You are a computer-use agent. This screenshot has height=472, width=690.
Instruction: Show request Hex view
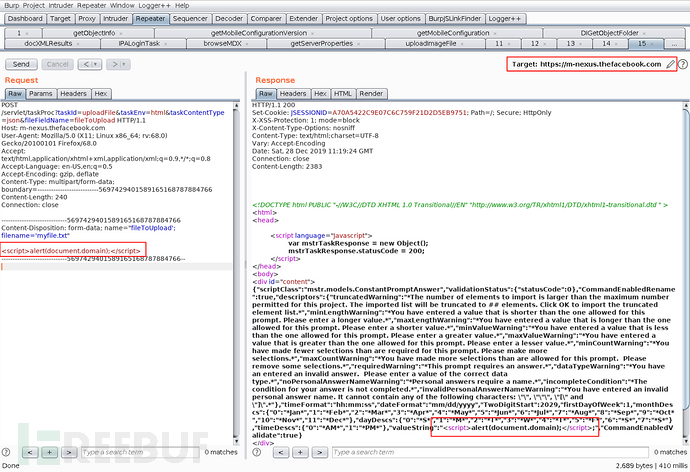pos(101,93)
